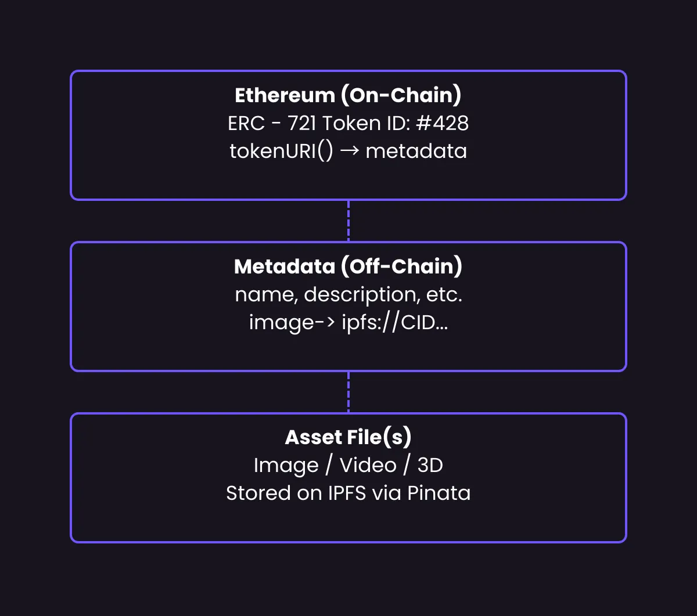The width and height of the screenshot is (697, 616).
Task: Click the "name, description, etc." line
Action: pos(348,294)
